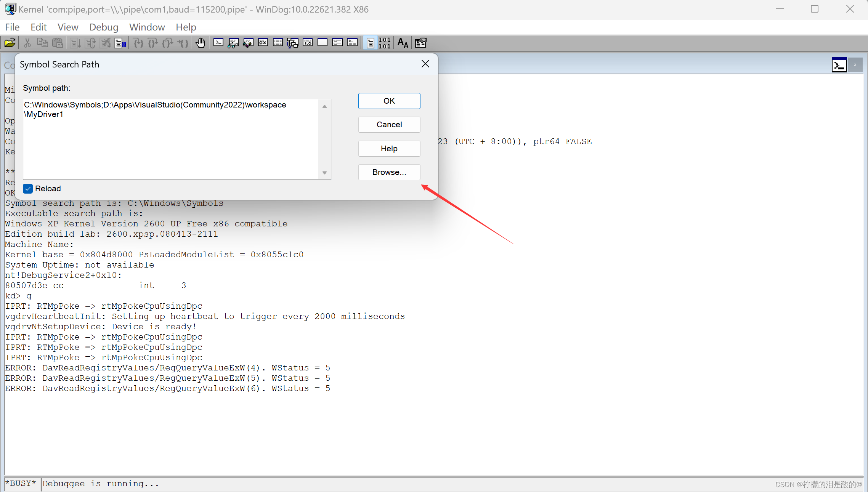Open the Registers window 0x icon
This screenshot has width=868, height=492.
click(263, 43)
